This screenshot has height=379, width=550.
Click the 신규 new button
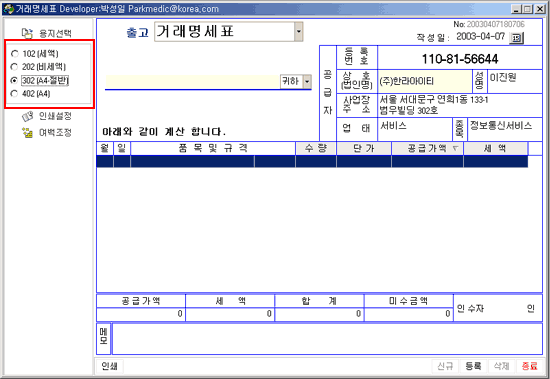coord(445,366)
